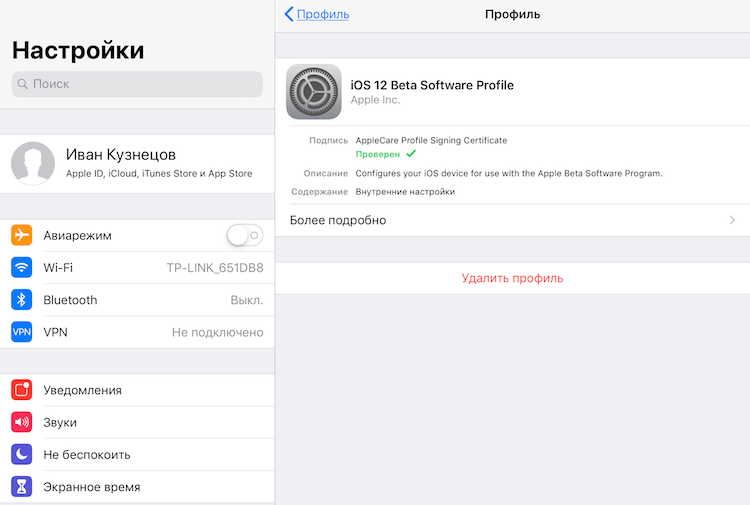Tap the Не беспокоить moon icon
This screenshot has width=750, height=505.
[22, 454]
